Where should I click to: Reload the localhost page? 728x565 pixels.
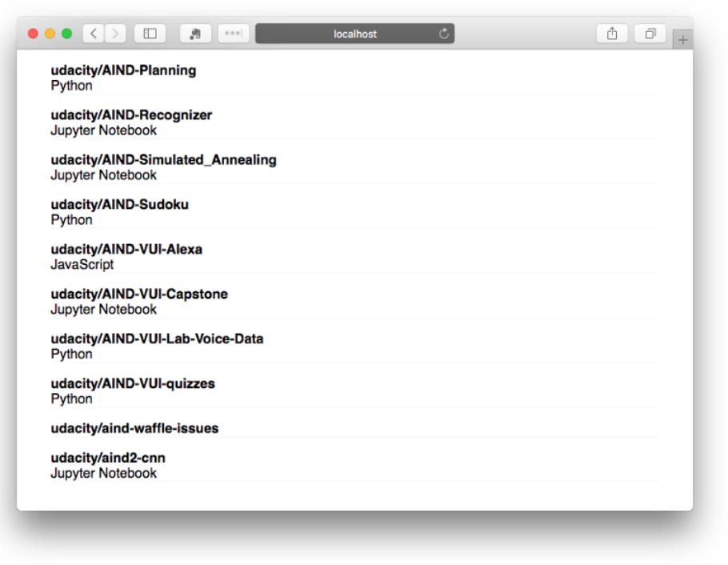point(444,34)
